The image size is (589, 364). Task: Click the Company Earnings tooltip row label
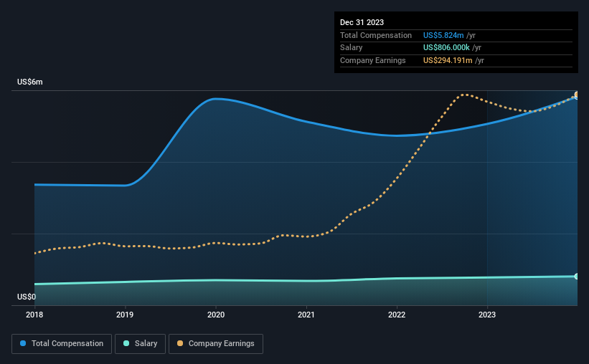tap(372, 60)
